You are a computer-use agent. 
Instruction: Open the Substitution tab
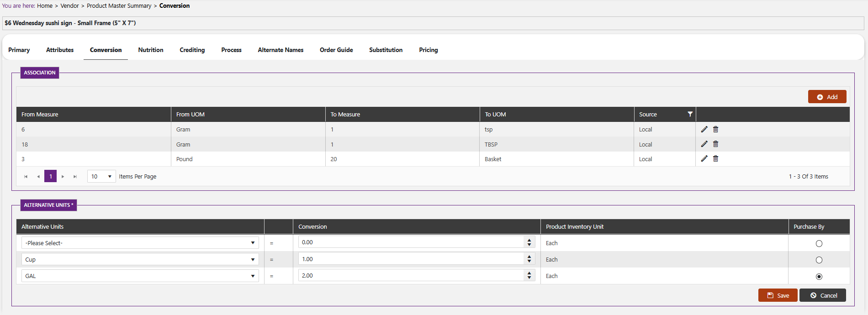click(386, 50)
